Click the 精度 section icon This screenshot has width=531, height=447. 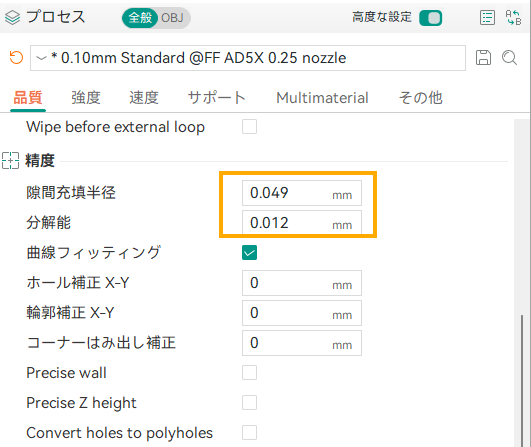coord(10,161)
